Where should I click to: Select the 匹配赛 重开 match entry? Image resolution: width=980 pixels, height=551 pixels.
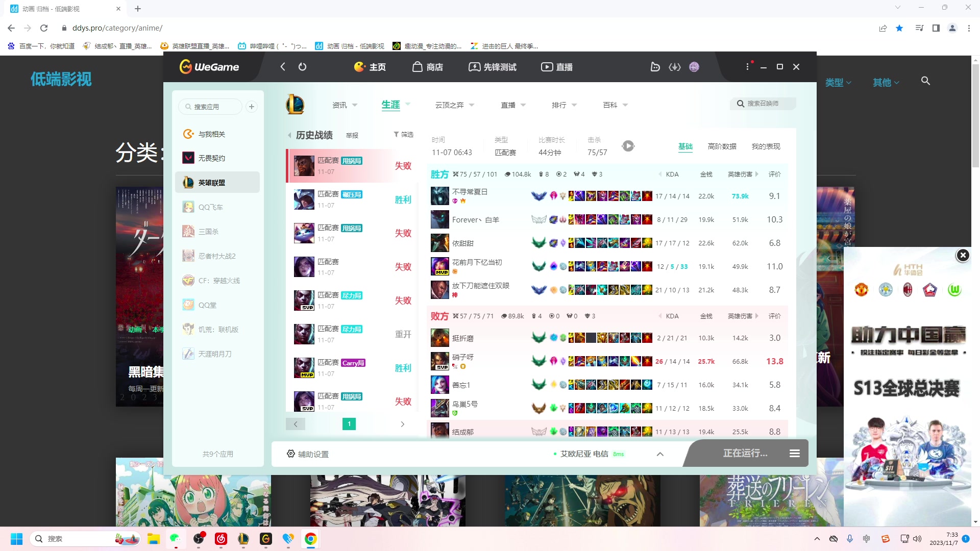coord(352,334)
